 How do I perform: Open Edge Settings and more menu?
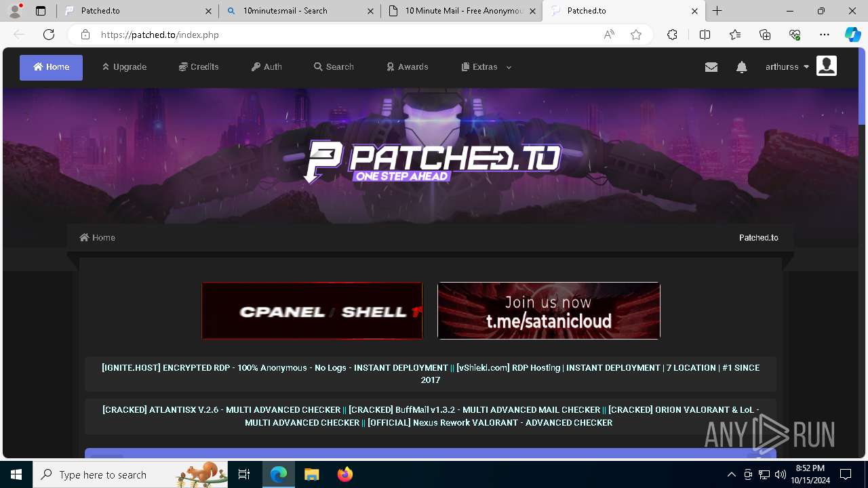coord(825,35)
